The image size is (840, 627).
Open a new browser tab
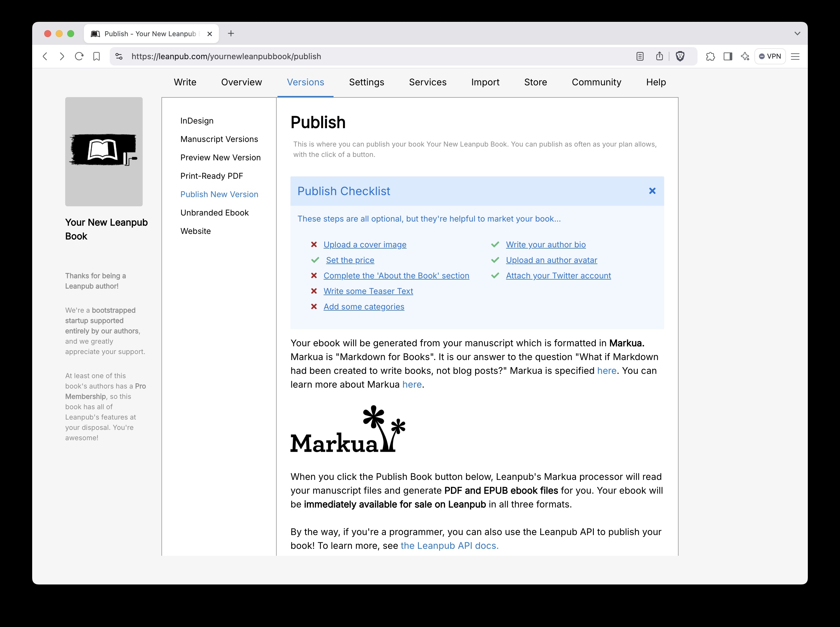tap(231, 33)
